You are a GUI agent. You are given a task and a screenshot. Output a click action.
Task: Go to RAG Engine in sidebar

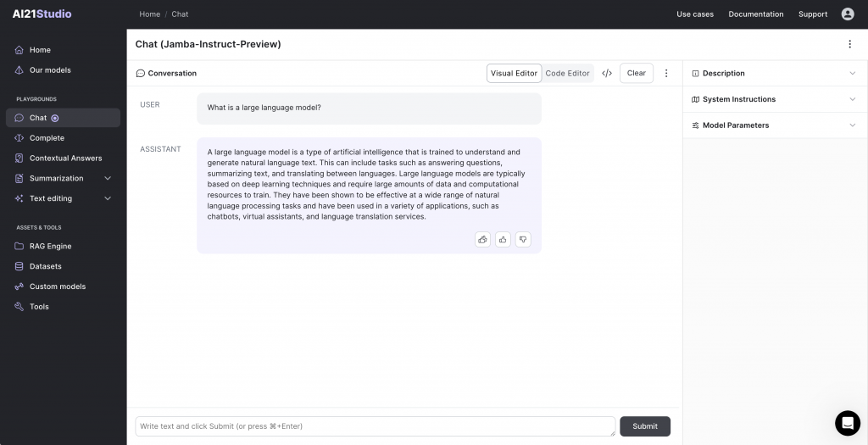click(50, 247)
